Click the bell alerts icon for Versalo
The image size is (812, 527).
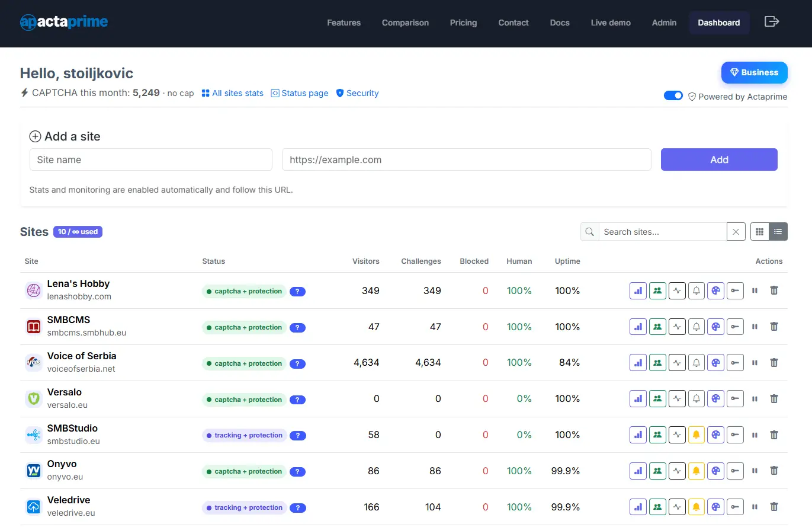coord(696,399)
